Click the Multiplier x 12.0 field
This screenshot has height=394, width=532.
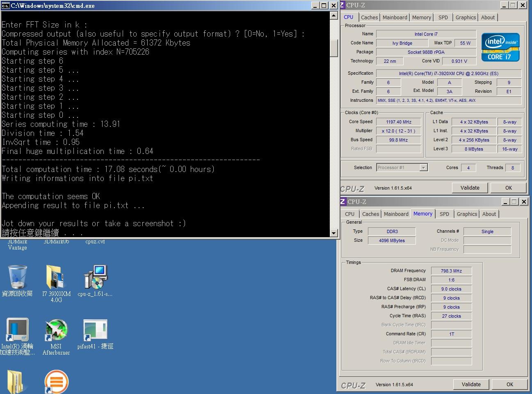click(x=399, y=131)
